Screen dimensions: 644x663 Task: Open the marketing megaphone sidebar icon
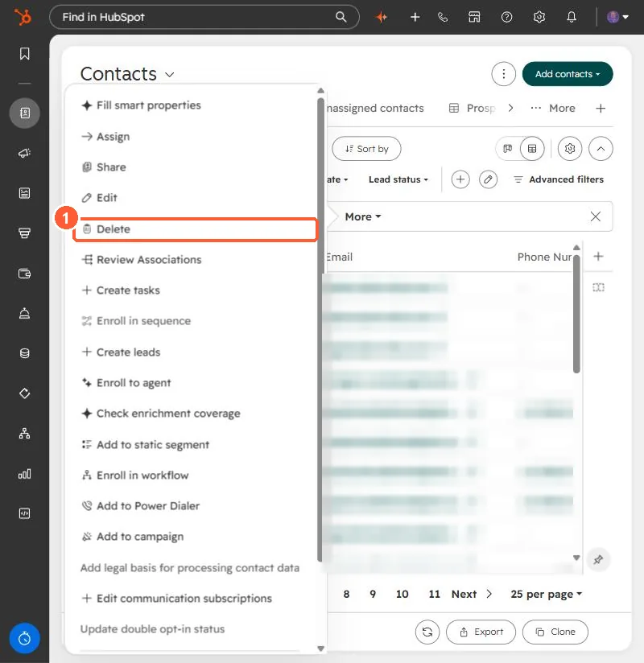(x=24, y=153)
